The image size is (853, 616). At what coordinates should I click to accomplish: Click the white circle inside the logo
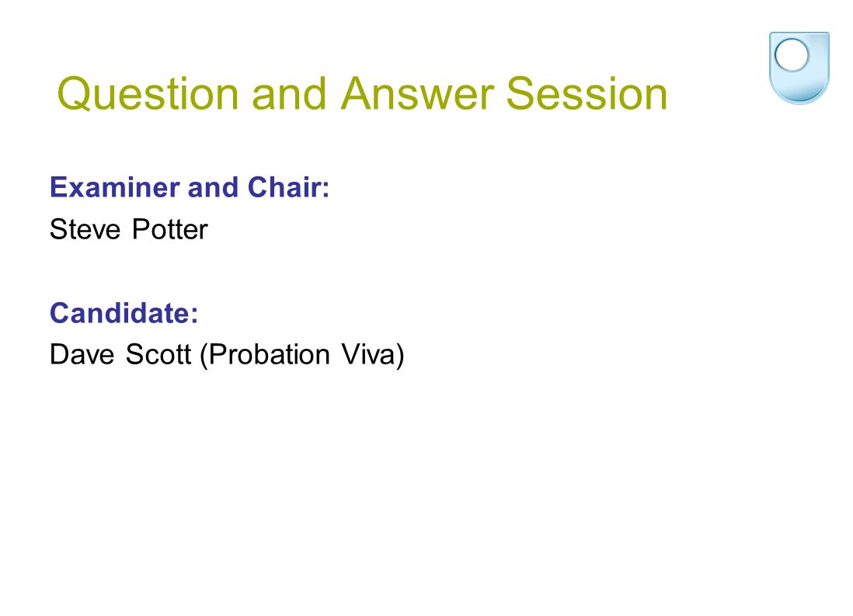point(792,55)
